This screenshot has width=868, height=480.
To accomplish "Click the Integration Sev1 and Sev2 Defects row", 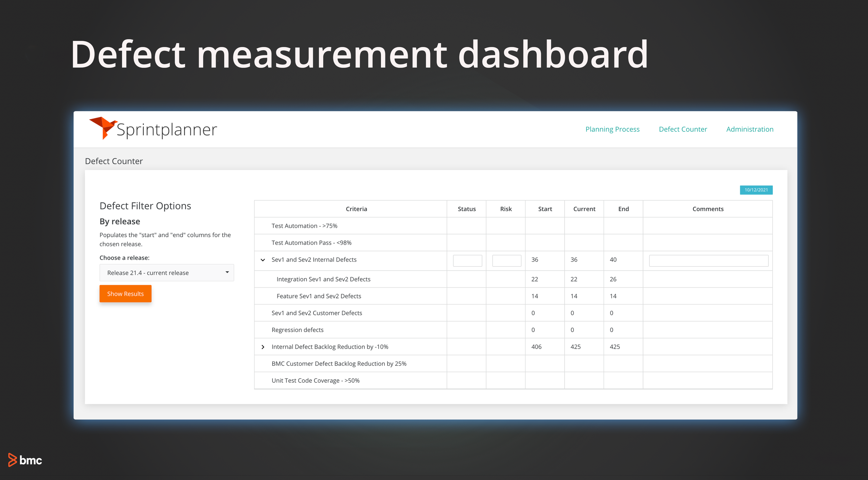I will (323, 279).
